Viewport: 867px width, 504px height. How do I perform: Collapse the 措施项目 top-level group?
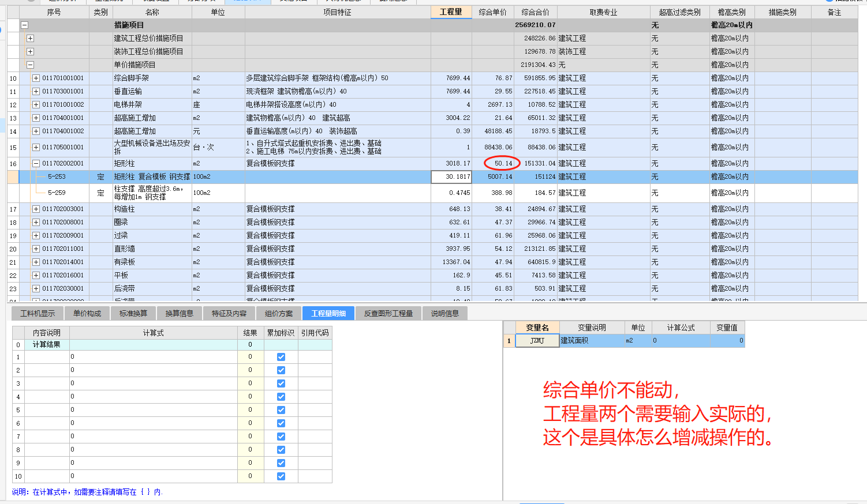pos(24,25)
